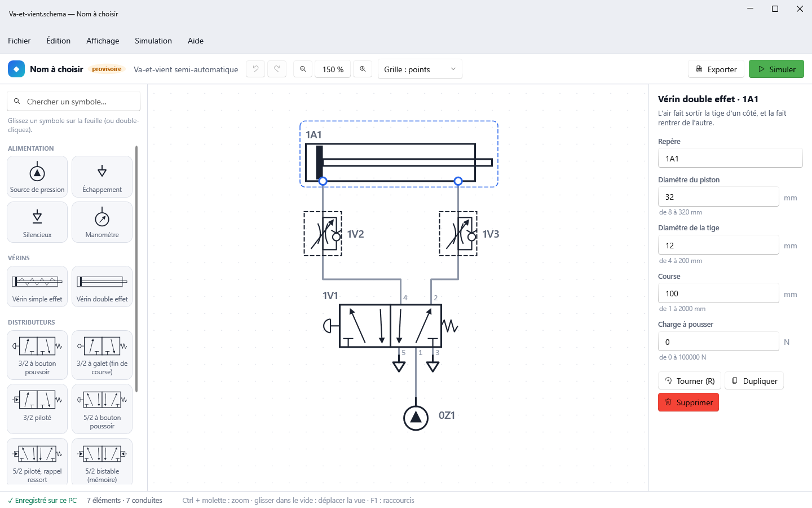Choose the 5/2 piloté, rappel ressort distributor
Viewport: 812px width, 508px height.
pyautogui.click(x=37, y=462)
